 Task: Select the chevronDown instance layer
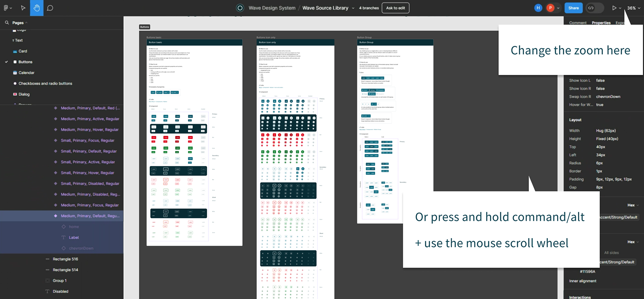81,248
